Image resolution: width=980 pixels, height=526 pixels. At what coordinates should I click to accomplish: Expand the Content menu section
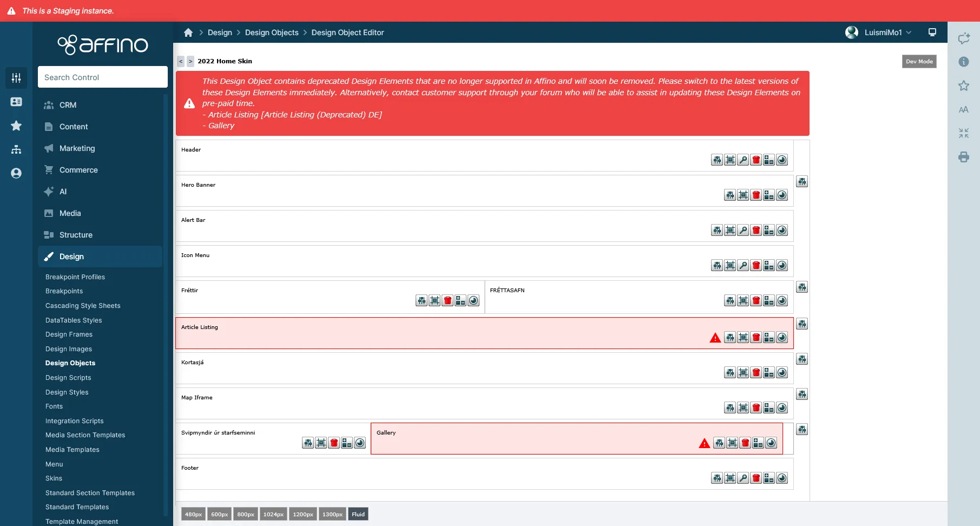point(100,127)
